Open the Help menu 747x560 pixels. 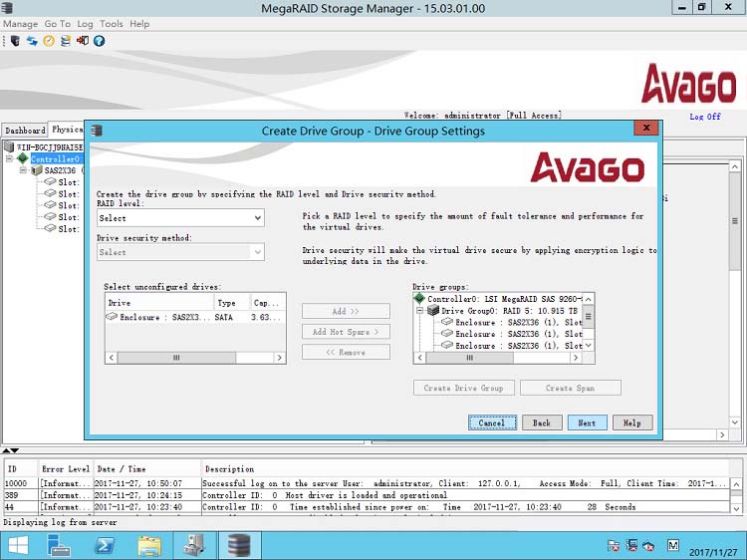[139, 24]
